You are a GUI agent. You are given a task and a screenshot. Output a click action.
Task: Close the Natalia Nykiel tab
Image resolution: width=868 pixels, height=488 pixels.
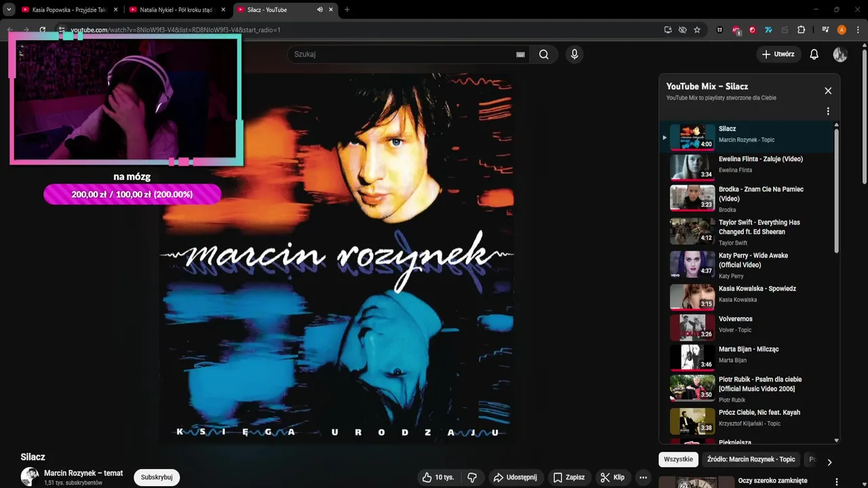[223, 9]
